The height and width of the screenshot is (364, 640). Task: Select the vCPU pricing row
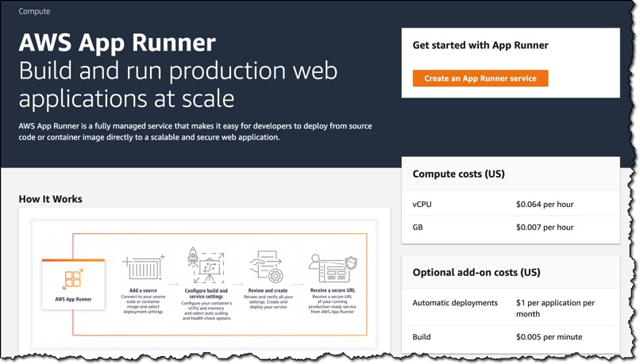click(511, 205)
